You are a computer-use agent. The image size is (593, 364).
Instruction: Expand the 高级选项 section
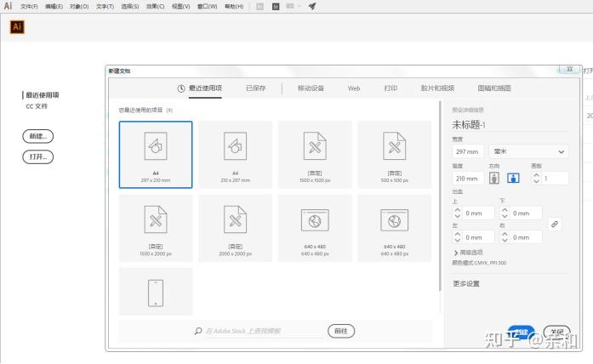(x=468, y=253)
